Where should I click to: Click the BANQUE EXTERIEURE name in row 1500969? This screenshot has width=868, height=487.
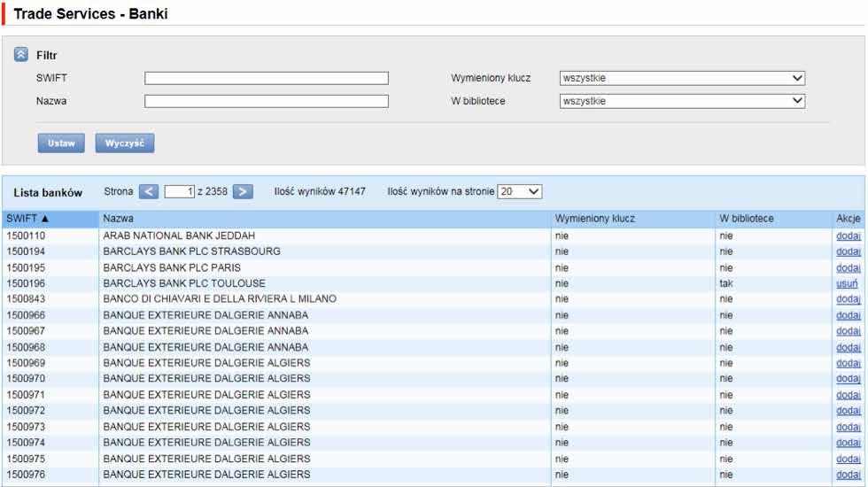click(206, 363)
